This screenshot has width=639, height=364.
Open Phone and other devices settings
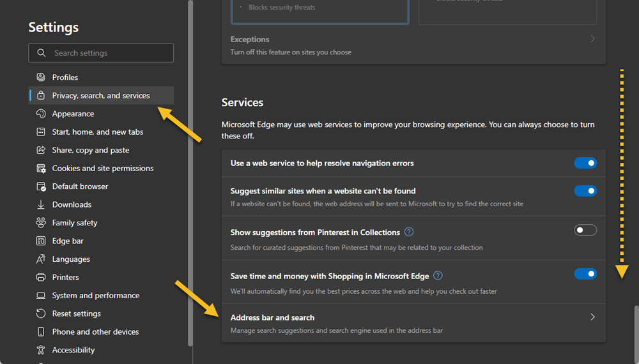(101, 331)
